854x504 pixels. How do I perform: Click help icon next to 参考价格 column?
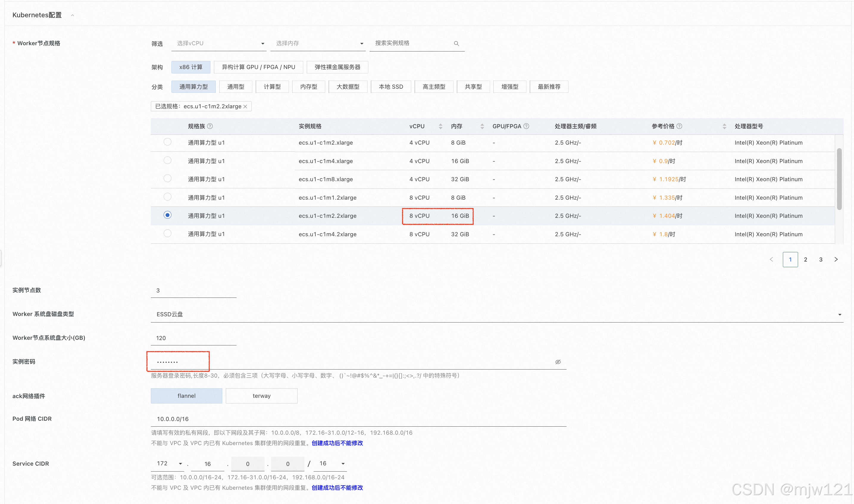pos(679,126)
